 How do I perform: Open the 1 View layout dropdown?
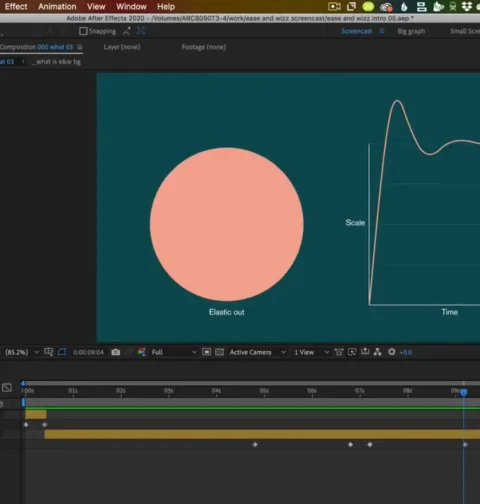pyautogui.click(x=311, y=352)
